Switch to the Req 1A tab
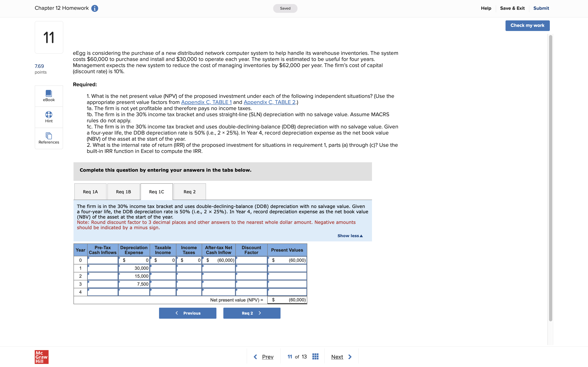Viewport: 588px width, 367px height. pyautogui.click(x=90, y=192)
